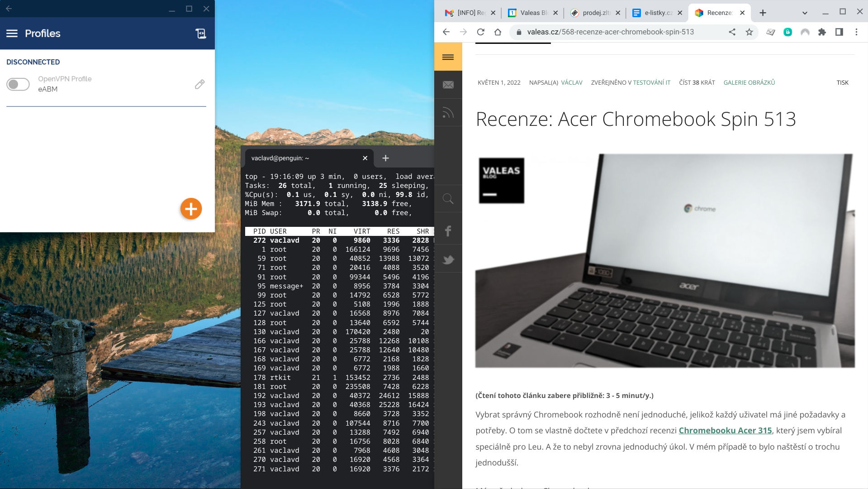Edit the eABM profile with pencil icon
Viewport: 868px width, 489px height.
click(x=199, y=84)
